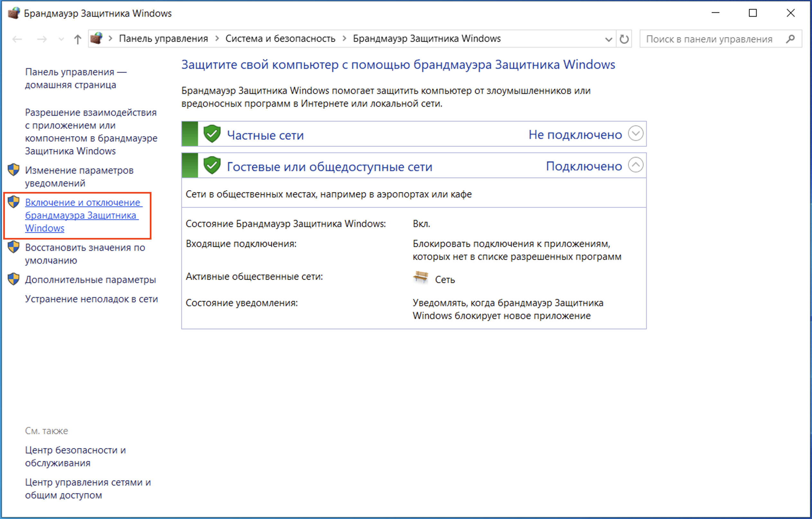
Task: Click the forward navigation arrow
Action: (x=42, y=39)
